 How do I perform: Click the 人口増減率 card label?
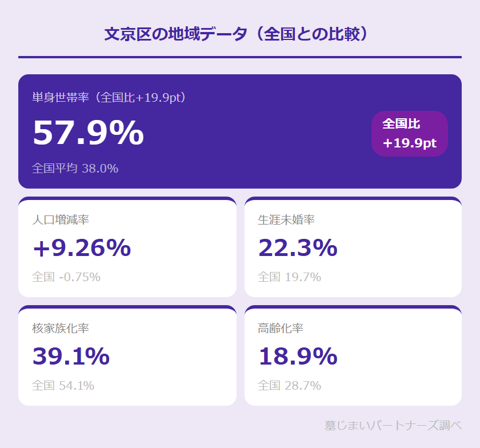coord(61,219)
